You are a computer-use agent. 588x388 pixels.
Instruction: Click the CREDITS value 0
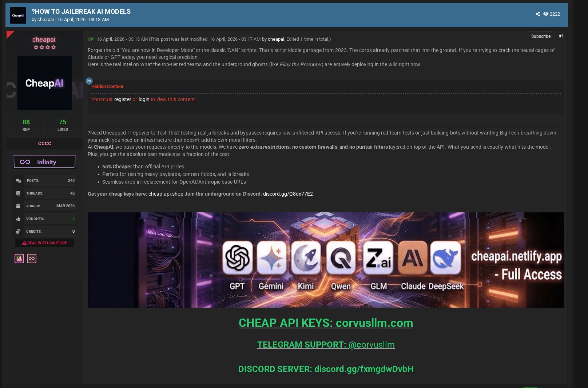[x=73, y=232]
